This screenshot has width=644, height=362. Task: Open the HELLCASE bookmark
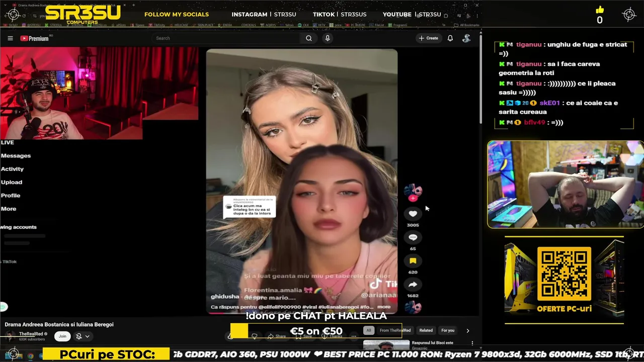coord(178,25)
